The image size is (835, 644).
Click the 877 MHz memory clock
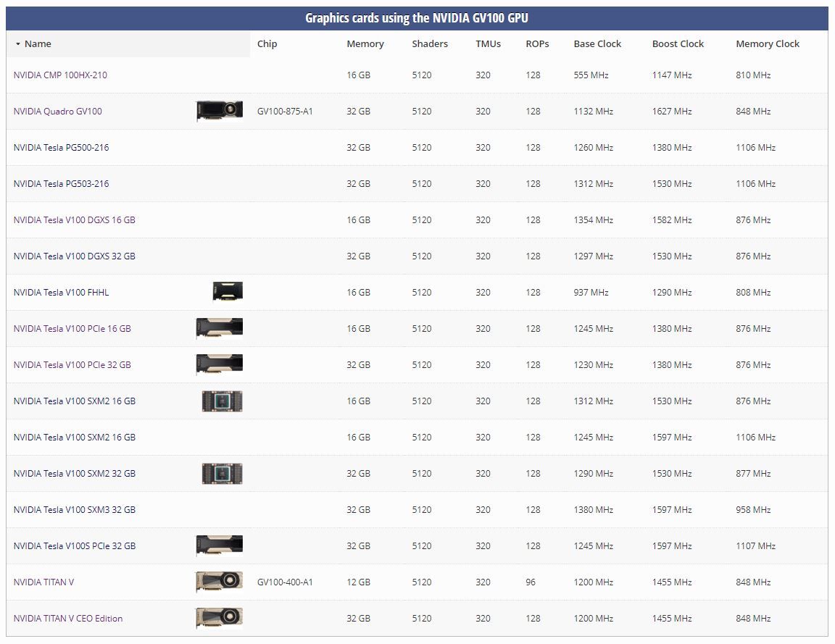click(x=753, y=473)
